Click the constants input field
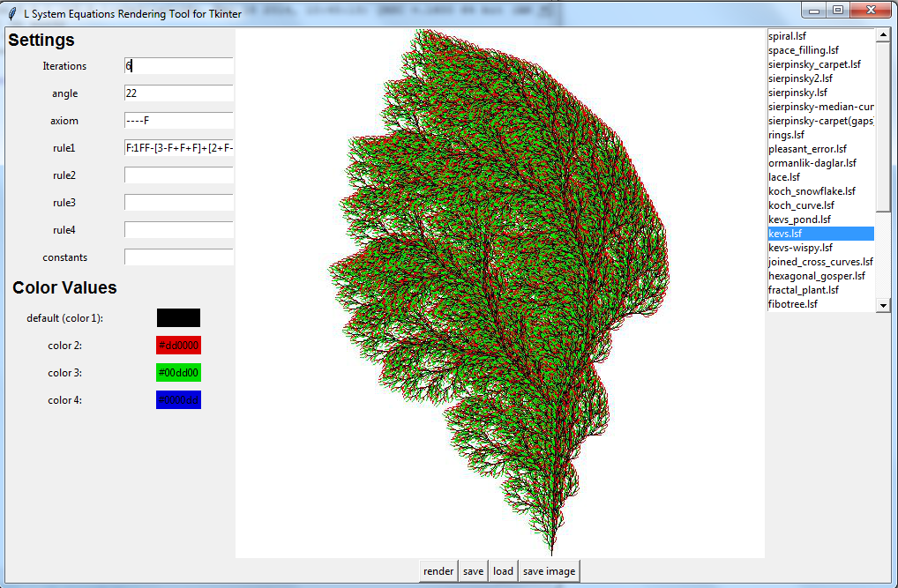 [179, 257]
